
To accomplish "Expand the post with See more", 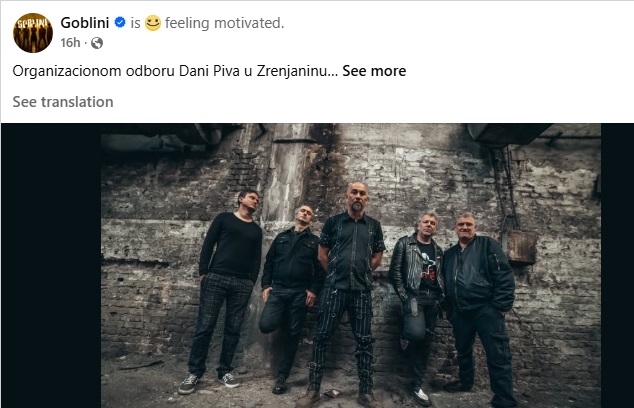I will 374,71.
